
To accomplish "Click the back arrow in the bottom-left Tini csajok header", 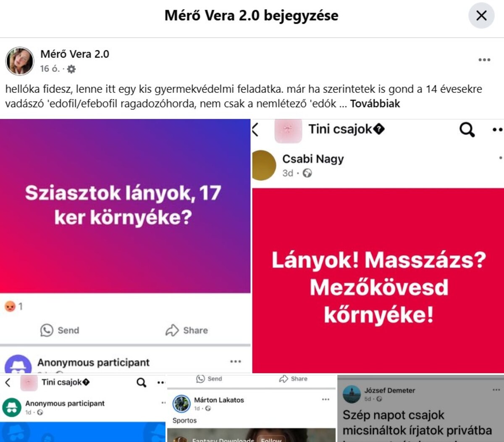I will tap(8, 382).
